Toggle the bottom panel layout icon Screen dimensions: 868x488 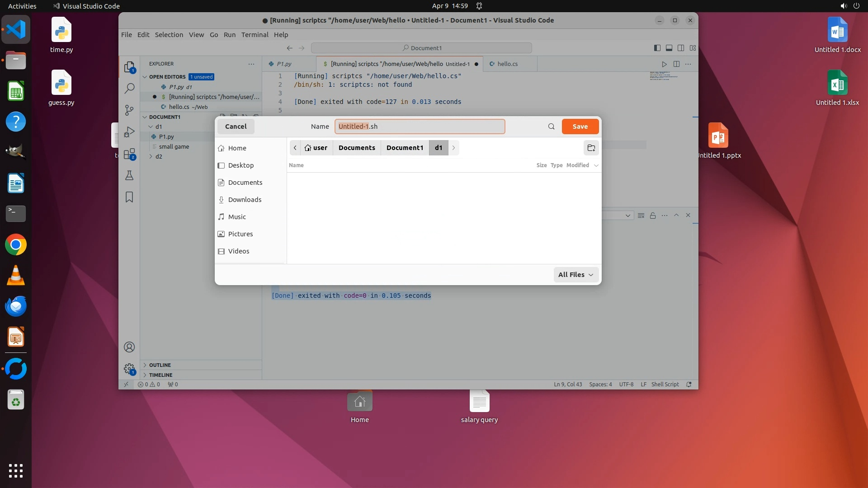tap(669, 48)
